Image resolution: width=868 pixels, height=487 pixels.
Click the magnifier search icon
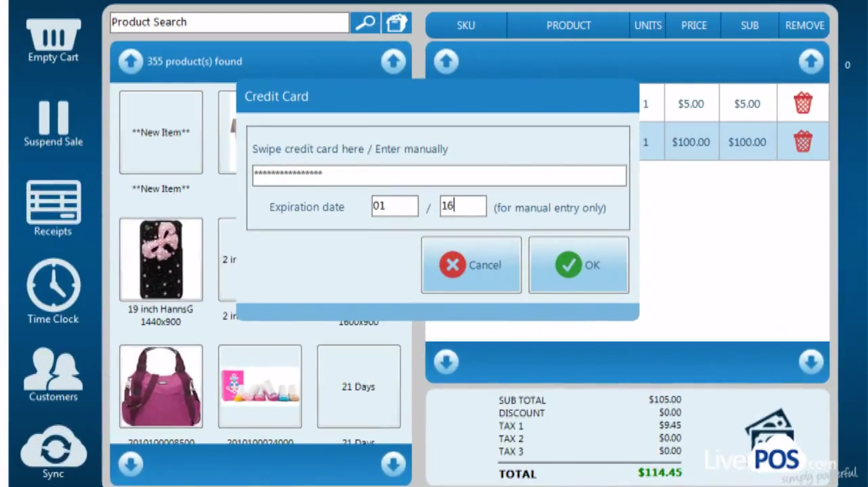365,23
